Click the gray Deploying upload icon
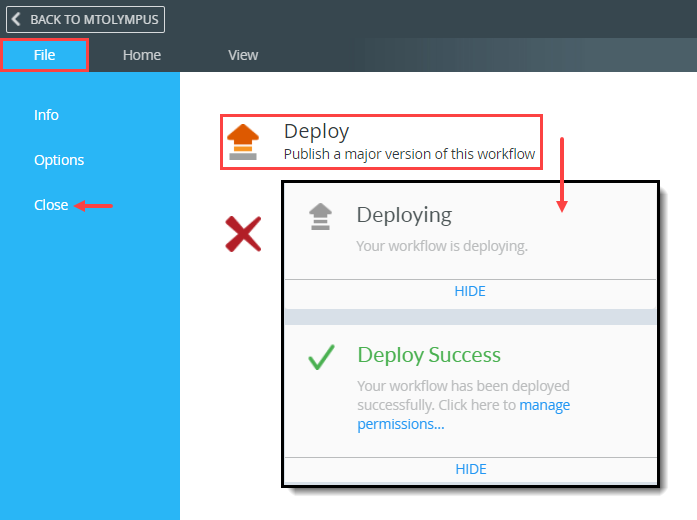 pyautogui.click(x=320, y=216)
